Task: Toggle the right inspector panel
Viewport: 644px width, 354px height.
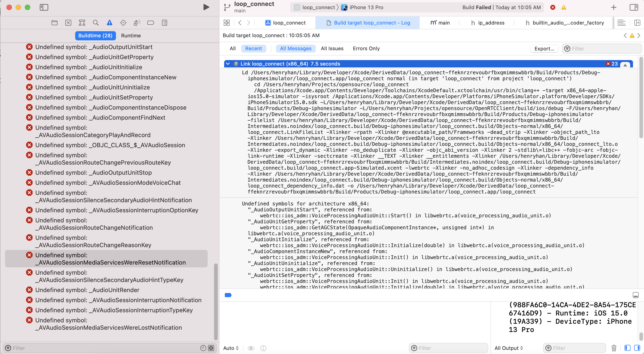Action: pos(634,7)
